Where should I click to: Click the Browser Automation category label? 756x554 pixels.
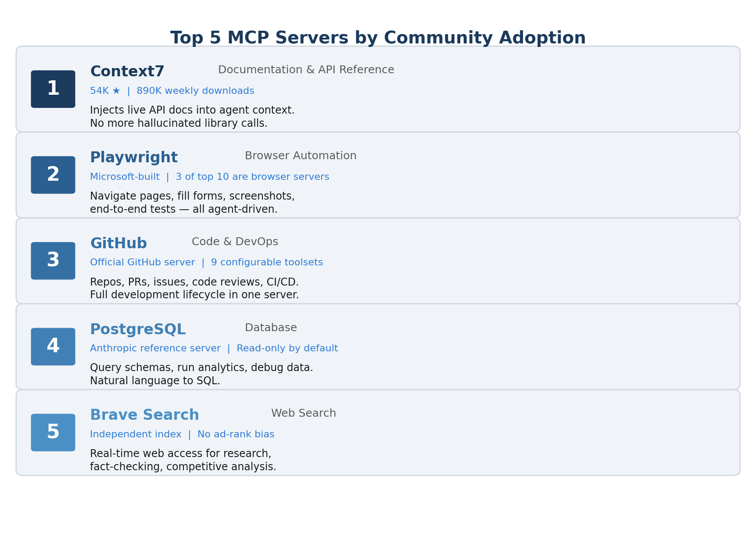[x=301, y=156]
